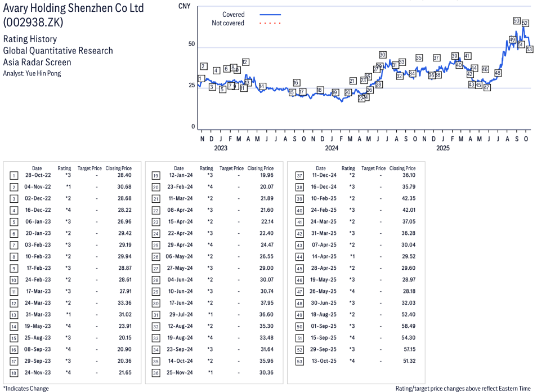Click chart marker 50 near the price peak
The height and width of the screenshot is (392, 537).
click(517, 21)
